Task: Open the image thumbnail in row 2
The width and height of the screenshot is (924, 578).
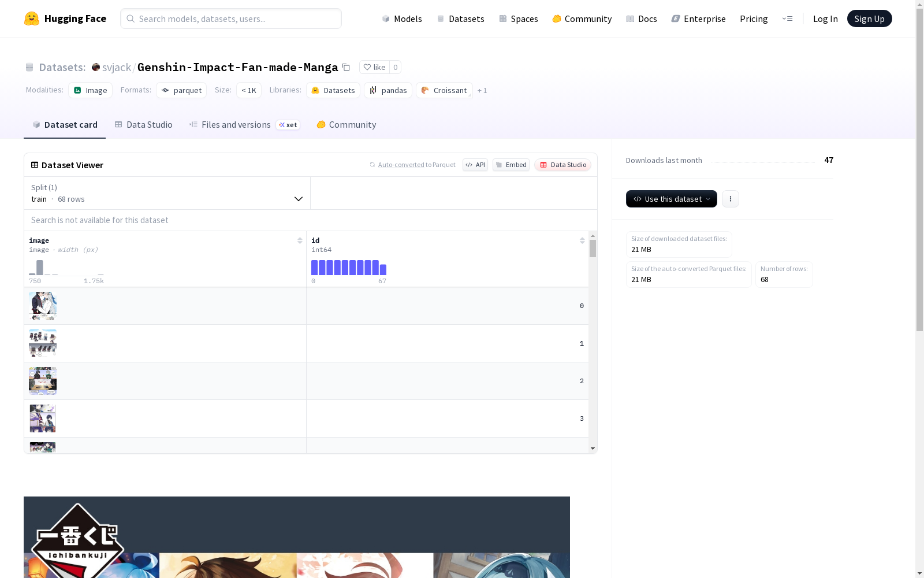Action: point(43,381)
